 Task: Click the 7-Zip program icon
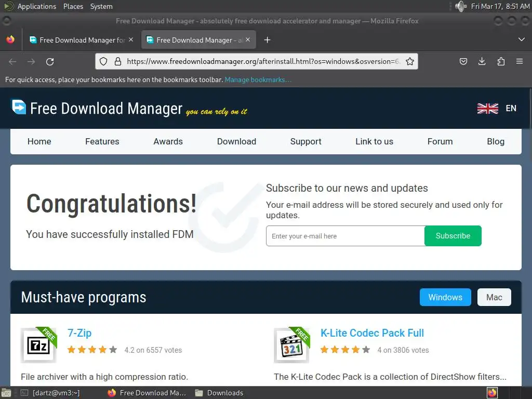(x=38, y=345)
